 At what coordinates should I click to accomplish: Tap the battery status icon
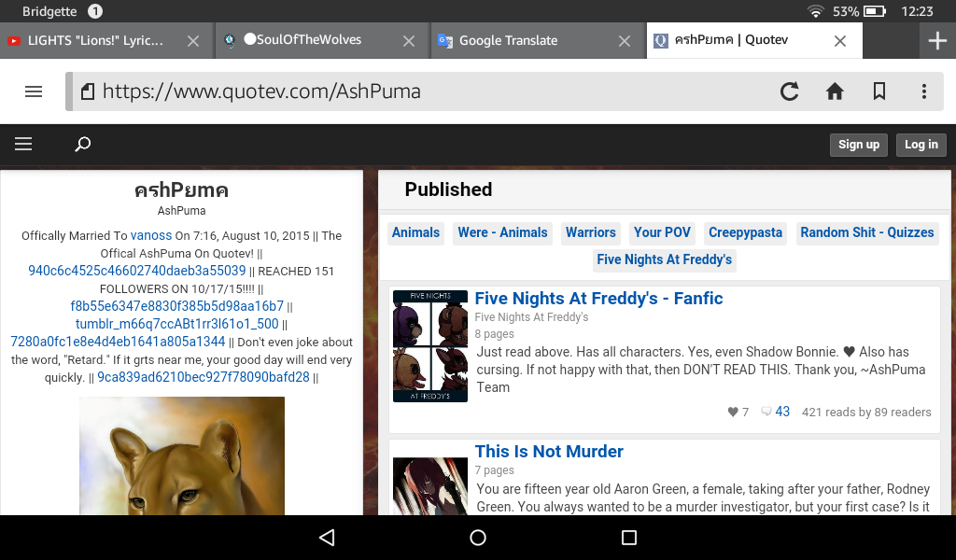tap(874, 11)
